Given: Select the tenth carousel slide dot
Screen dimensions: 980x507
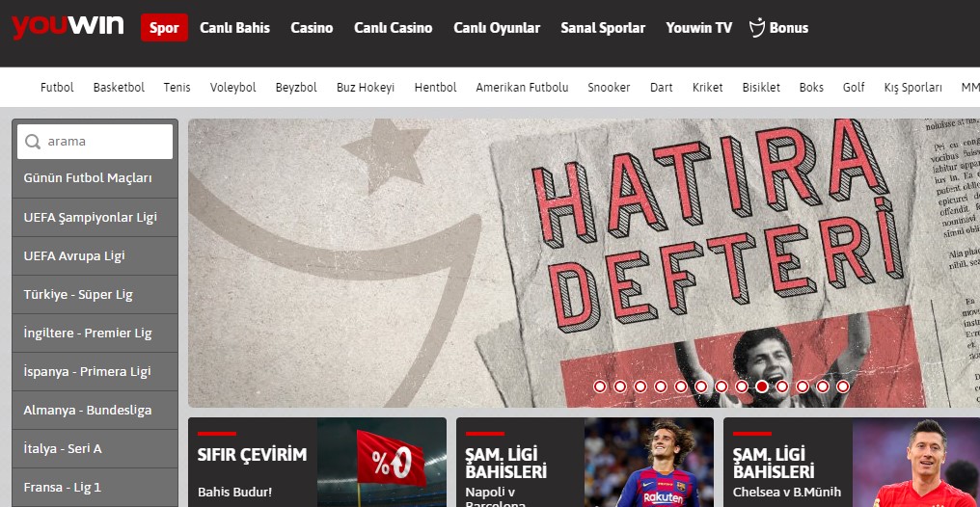Looking at the screenshot, I should point(782,387).
